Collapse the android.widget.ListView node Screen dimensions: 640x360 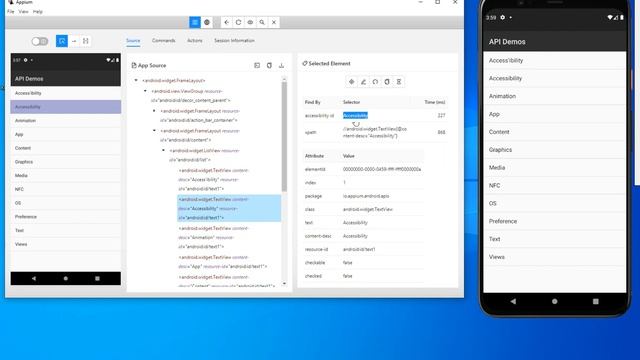tap(163, 150)
